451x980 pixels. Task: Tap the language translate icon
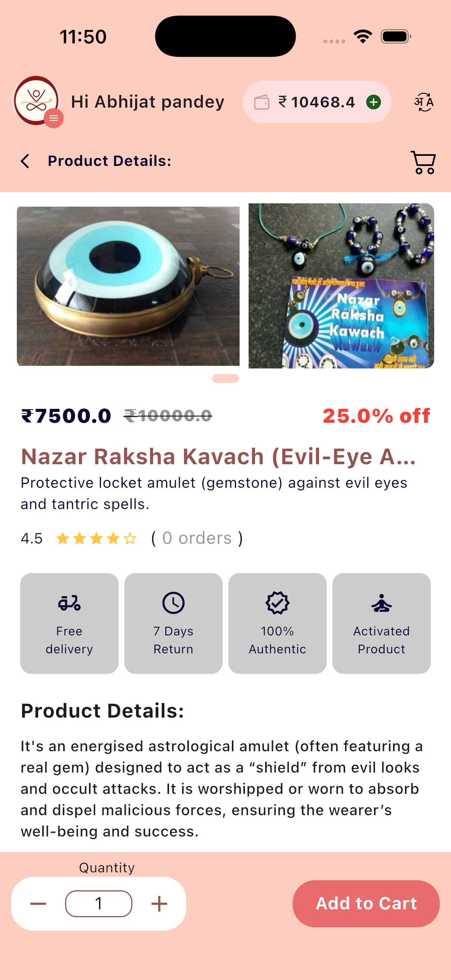pos(424,102)
